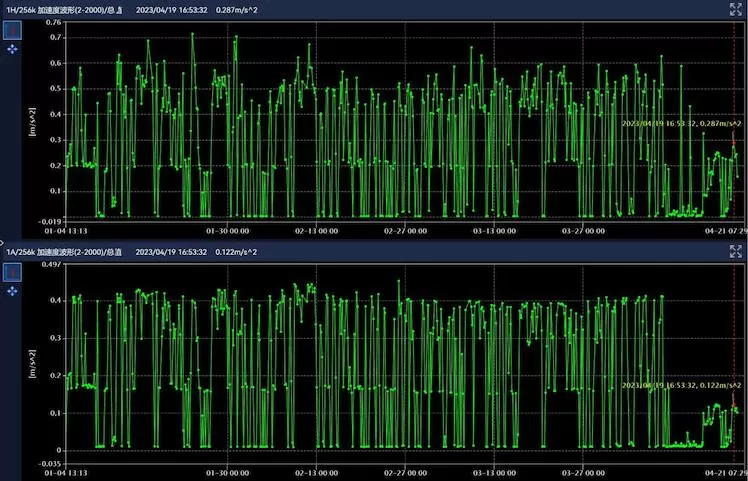Click the 02-27 00:00 label on bottom axis
This screenshot has width=748, height=481.
point(405,472)
